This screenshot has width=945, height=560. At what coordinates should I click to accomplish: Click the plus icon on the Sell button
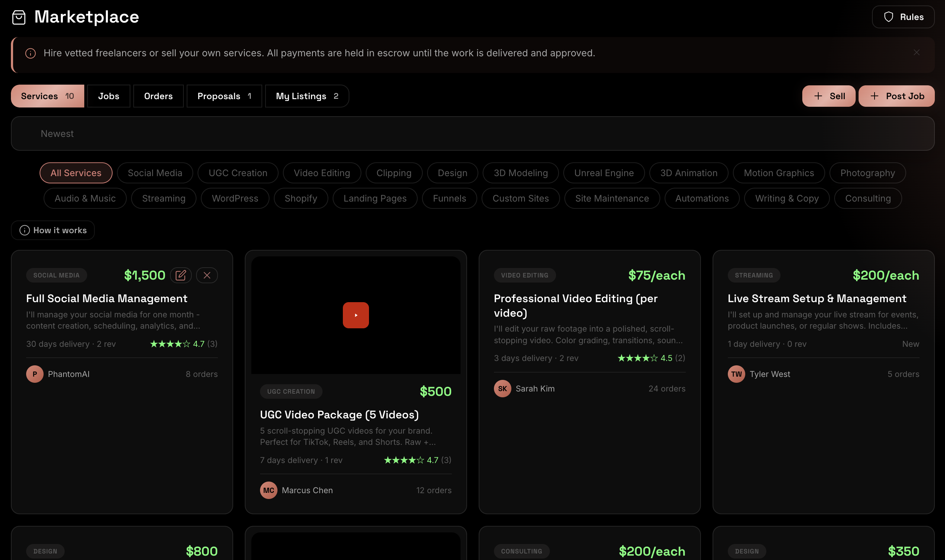tap(818, 96)
